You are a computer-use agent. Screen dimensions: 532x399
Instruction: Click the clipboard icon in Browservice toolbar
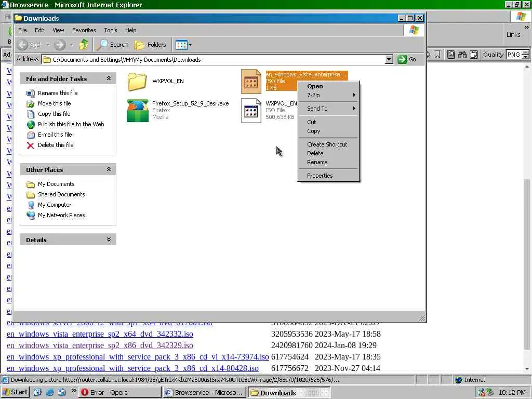tap(474, 55)
